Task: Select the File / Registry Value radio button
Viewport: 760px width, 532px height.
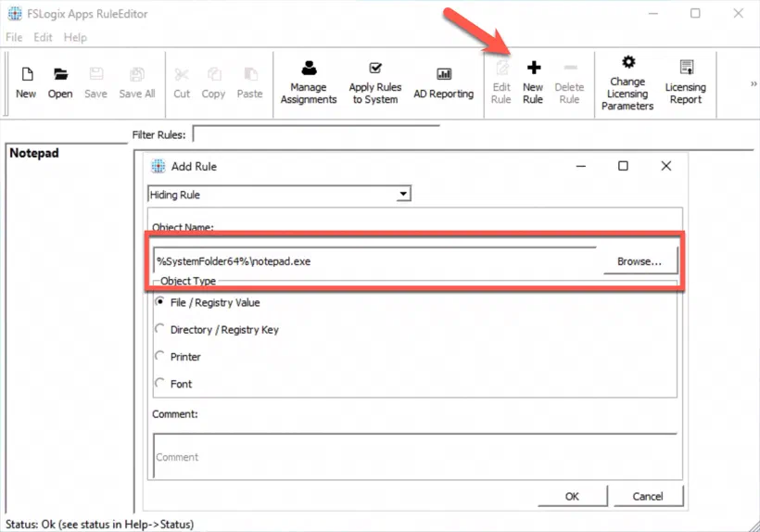Action: click(x=159, y=302)
